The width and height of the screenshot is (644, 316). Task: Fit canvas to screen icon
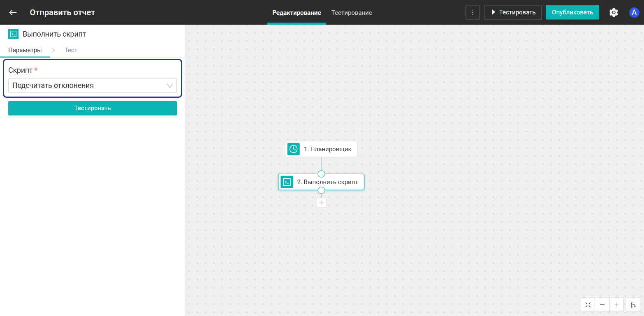pos(588,304)
